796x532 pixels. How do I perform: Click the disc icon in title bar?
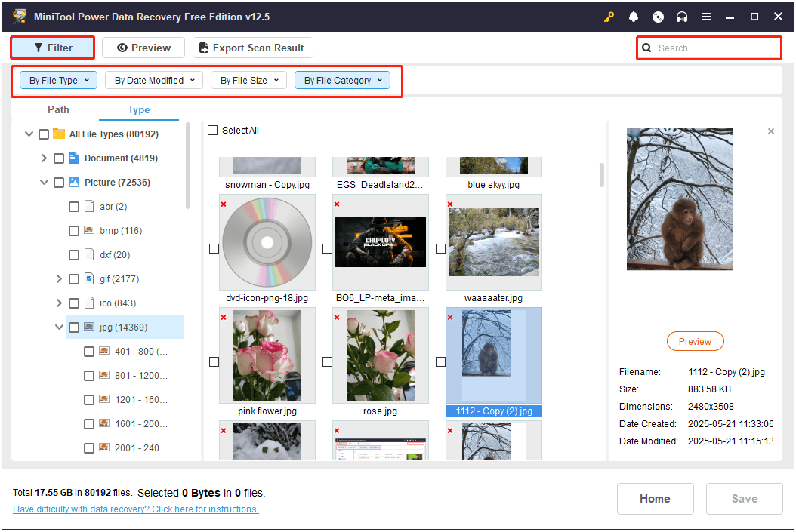pos(658,17)
